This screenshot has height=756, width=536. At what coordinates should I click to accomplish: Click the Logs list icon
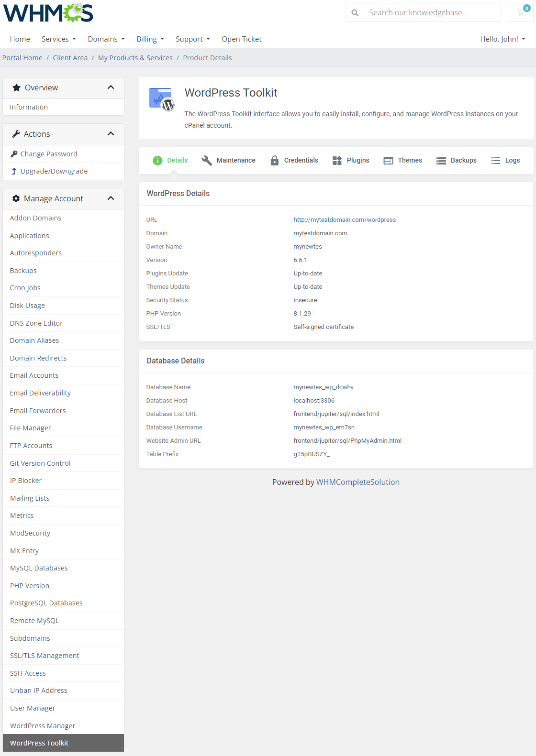point(496,161)
